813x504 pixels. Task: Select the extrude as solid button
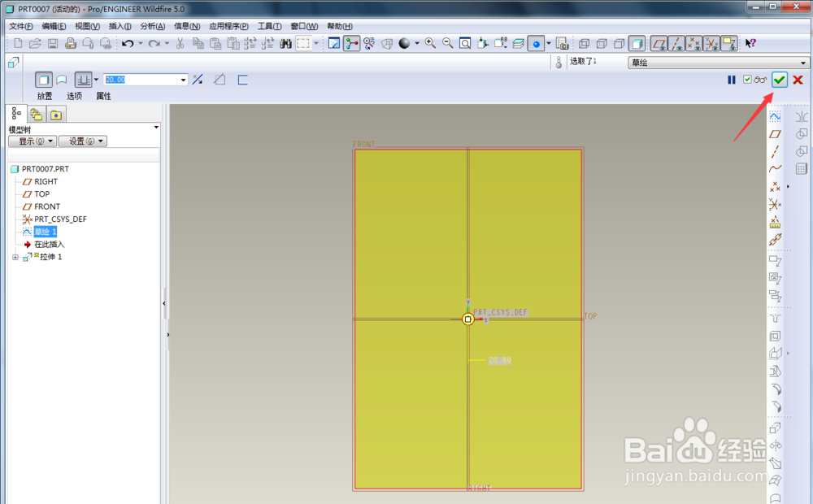point(44,80)
